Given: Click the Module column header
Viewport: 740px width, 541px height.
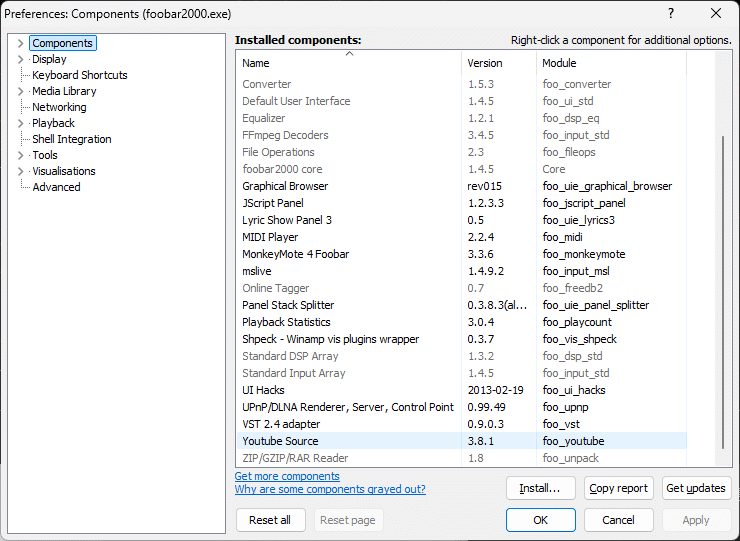Looking at the screenshot, I should pyautogui.click(x=610, y=63).
